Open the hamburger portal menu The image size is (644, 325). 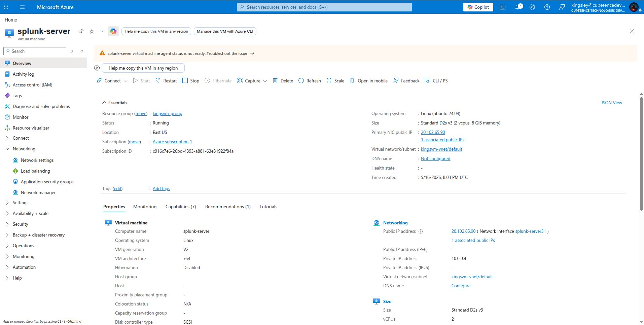(x=22, y=7)
